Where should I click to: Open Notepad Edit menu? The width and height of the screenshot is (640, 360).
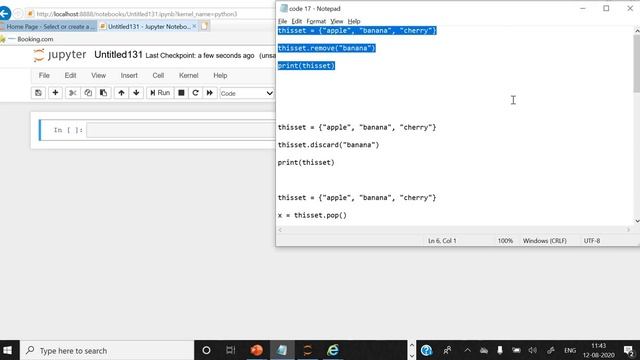click(297, 21)
